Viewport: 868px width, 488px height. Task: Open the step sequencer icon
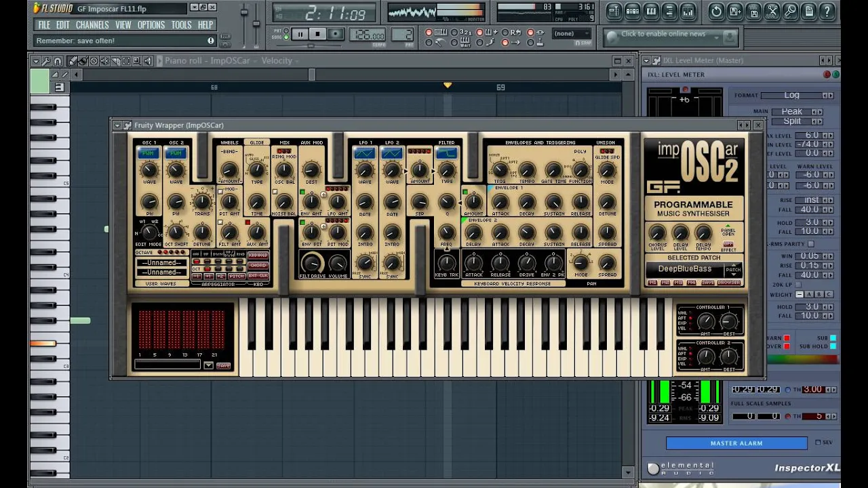[632, 11]
